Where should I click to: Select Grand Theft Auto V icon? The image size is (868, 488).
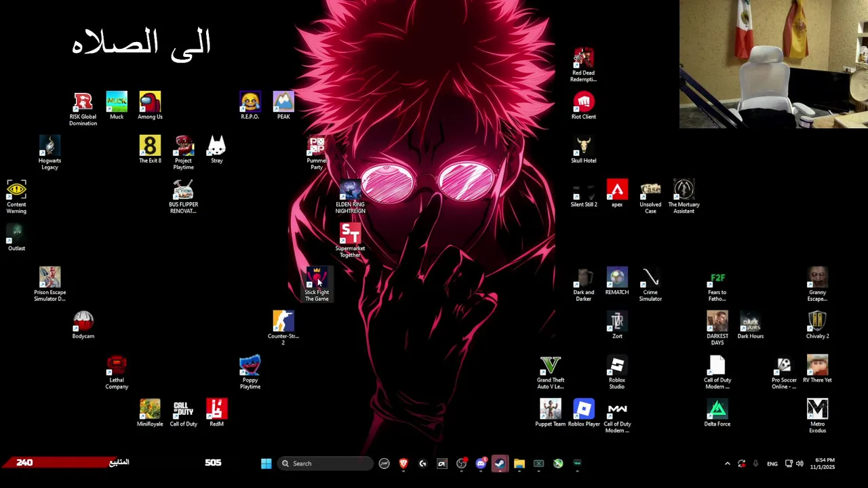[550, 372]
